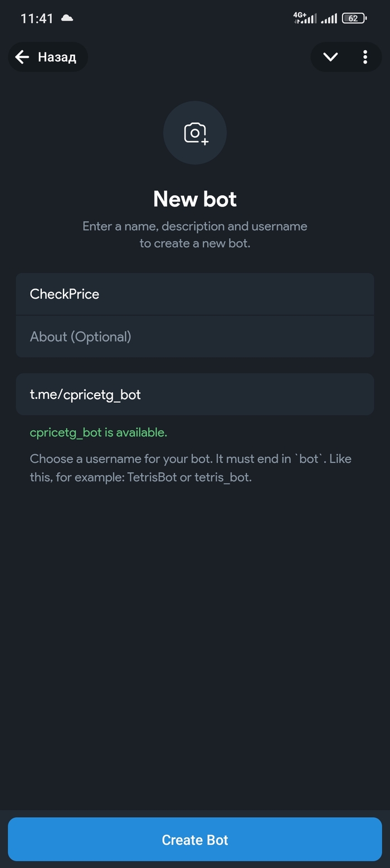Click the "New bot" heading
This screenshot has height=868, width=390.
tap(195, 199)
